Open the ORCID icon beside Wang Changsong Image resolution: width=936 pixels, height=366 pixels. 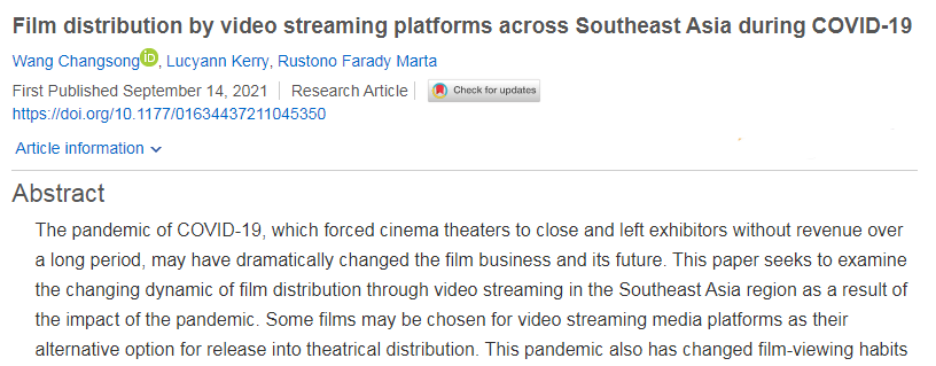[x=149, y=59]
